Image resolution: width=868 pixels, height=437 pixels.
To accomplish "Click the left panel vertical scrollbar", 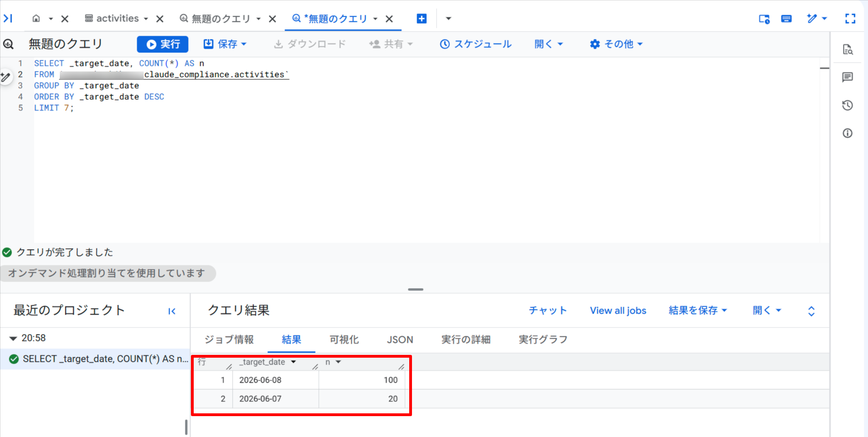I will point(186,427).
